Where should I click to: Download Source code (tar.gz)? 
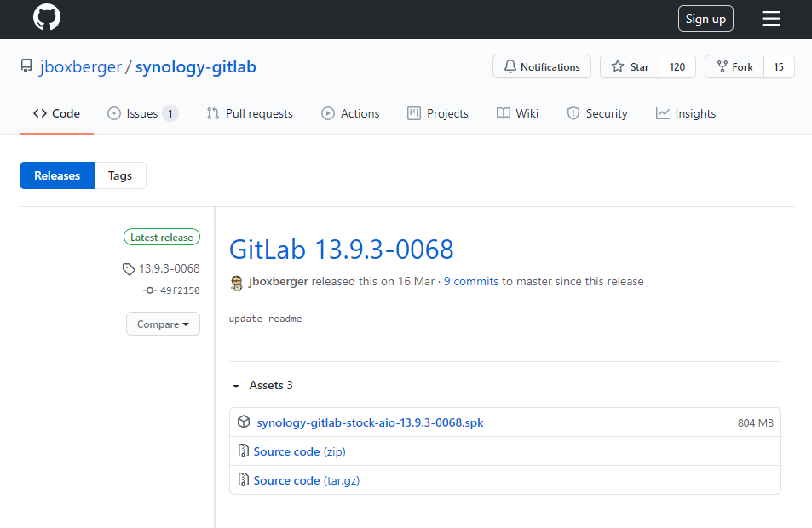coord(306,480)
